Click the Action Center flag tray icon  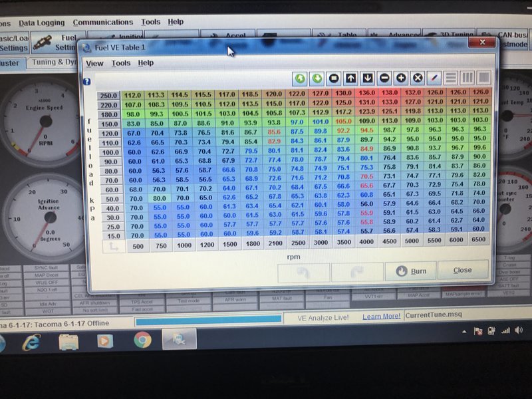(x=478, y=331)
